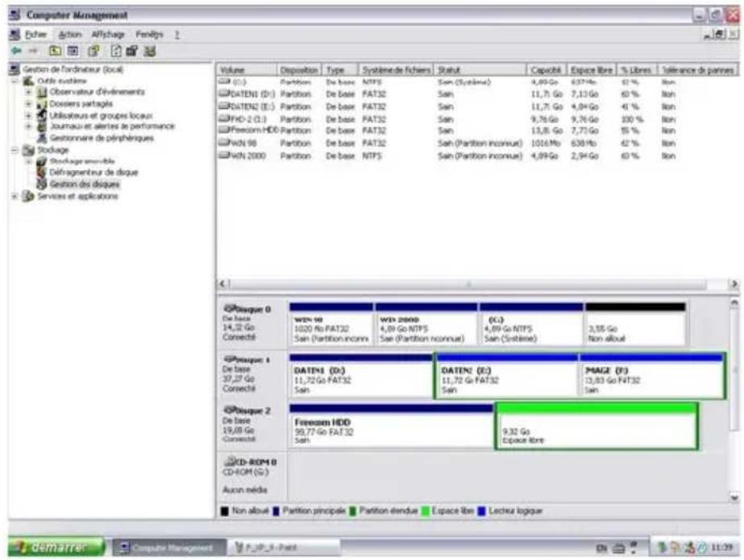Expand the Observateur d'événements node
The height and width of the screenshot is (560, 744).
(x=28, y=92)
